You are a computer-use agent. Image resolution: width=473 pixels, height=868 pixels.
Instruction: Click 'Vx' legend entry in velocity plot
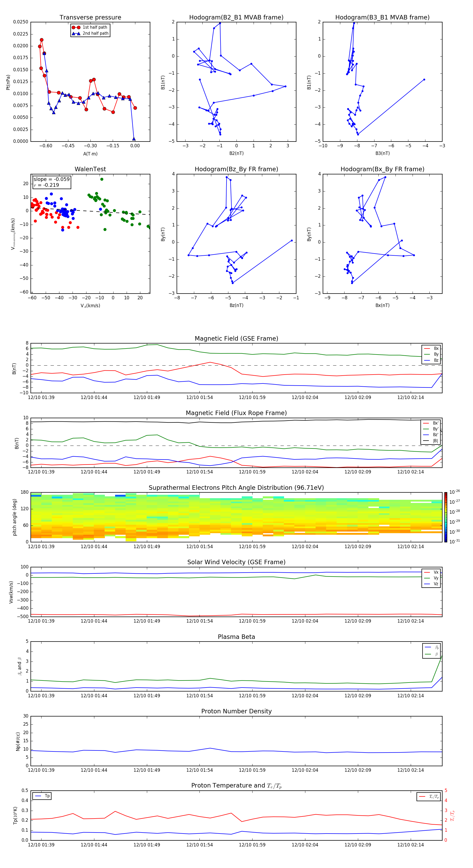tap(431, 573)
